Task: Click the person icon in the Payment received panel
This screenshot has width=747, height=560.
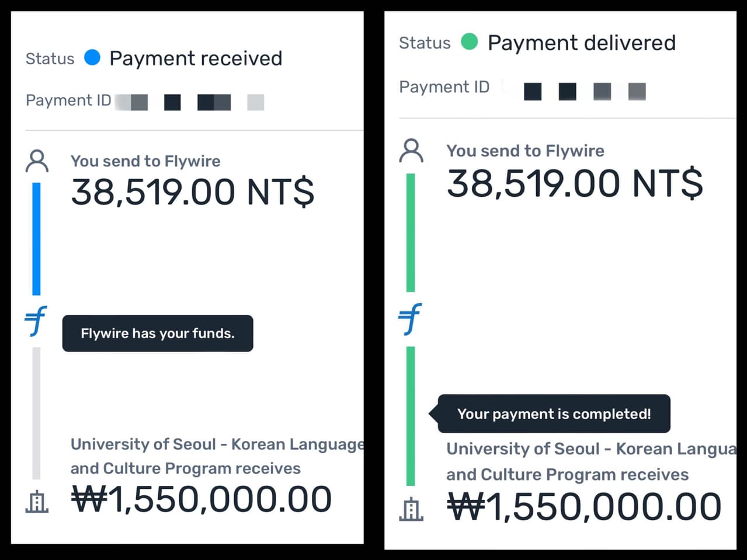Action: click(37, 161)
